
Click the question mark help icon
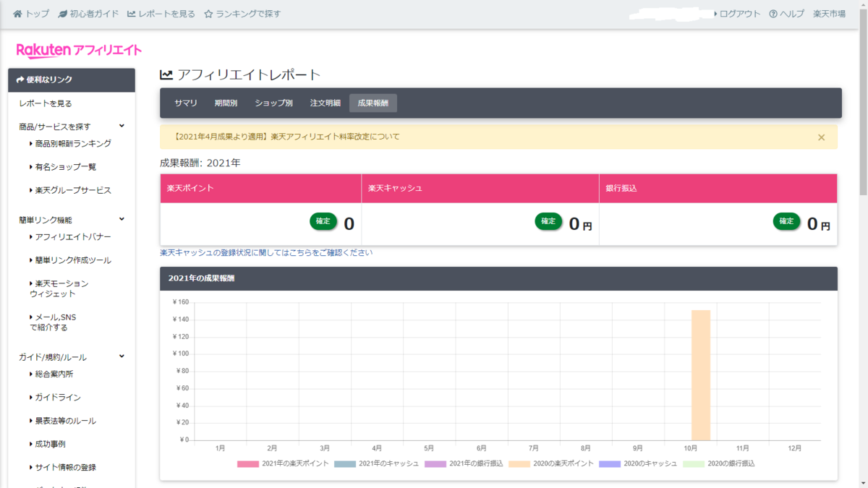773,14
